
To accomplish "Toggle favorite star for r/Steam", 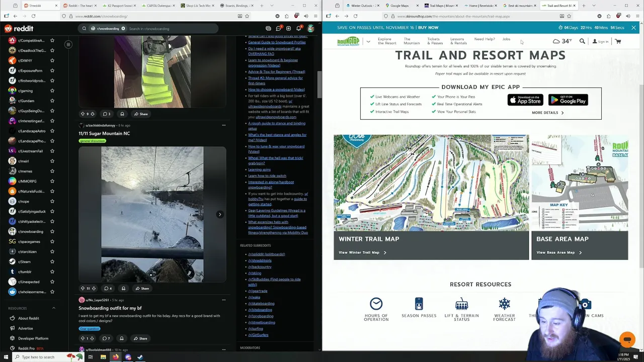I will tap(52, 261).
